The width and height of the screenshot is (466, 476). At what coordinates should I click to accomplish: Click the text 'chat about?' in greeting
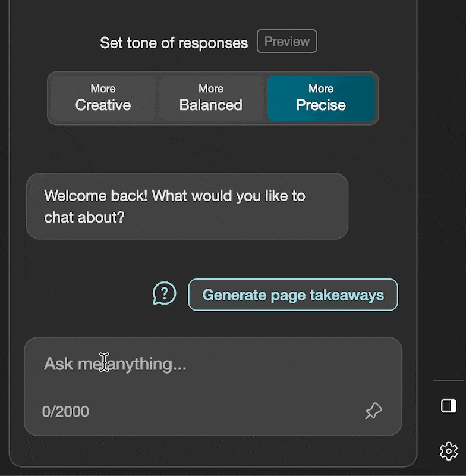(x=84, y=217)
